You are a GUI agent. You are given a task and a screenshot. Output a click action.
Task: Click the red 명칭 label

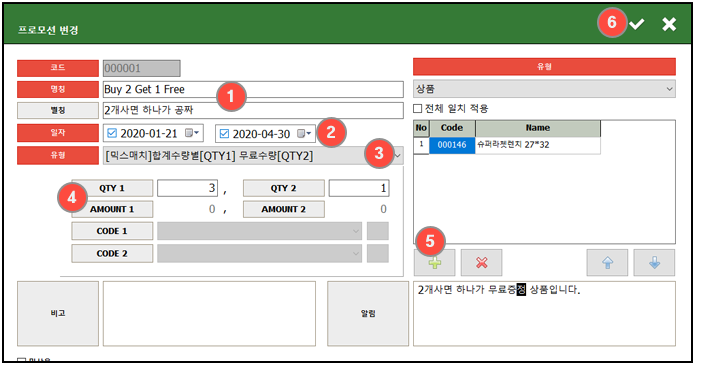(x=58, y=89)
